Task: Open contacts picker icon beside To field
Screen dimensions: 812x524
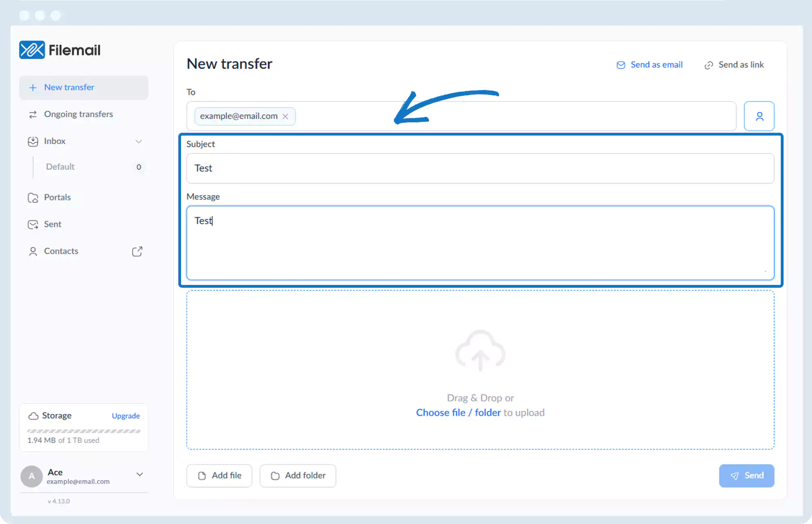Action: pos(759,116)
